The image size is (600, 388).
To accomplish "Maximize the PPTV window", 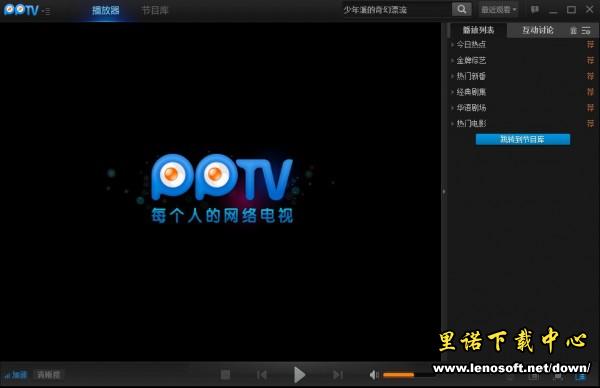I will (x=571, y=10).
